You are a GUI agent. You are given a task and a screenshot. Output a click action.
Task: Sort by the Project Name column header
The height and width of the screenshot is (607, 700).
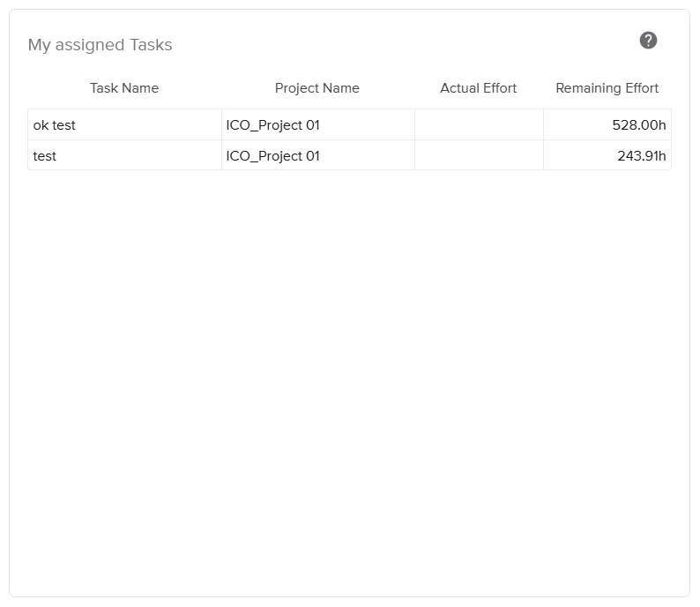(x=316, y=88)
